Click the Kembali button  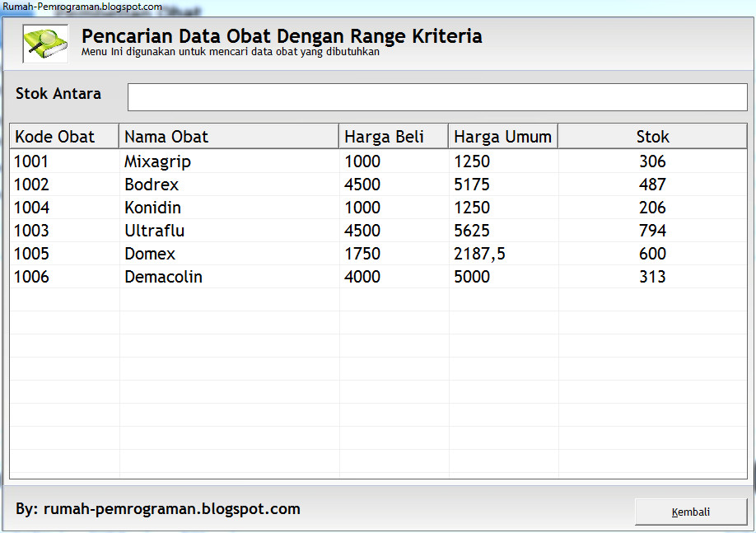point(690,511)
